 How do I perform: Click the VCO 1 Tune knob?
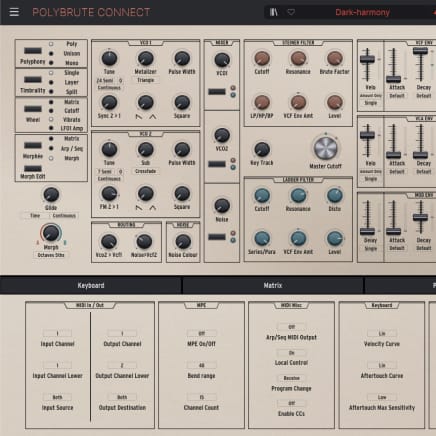tap(109, 59)
